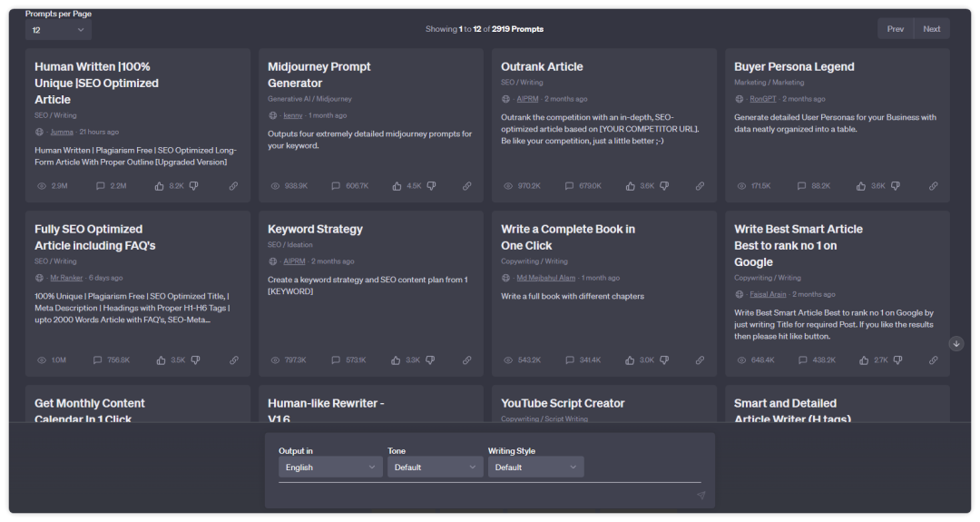
Task: Thumbs up the Midjourney Prompt Generator card
Action: pos(397,186)
